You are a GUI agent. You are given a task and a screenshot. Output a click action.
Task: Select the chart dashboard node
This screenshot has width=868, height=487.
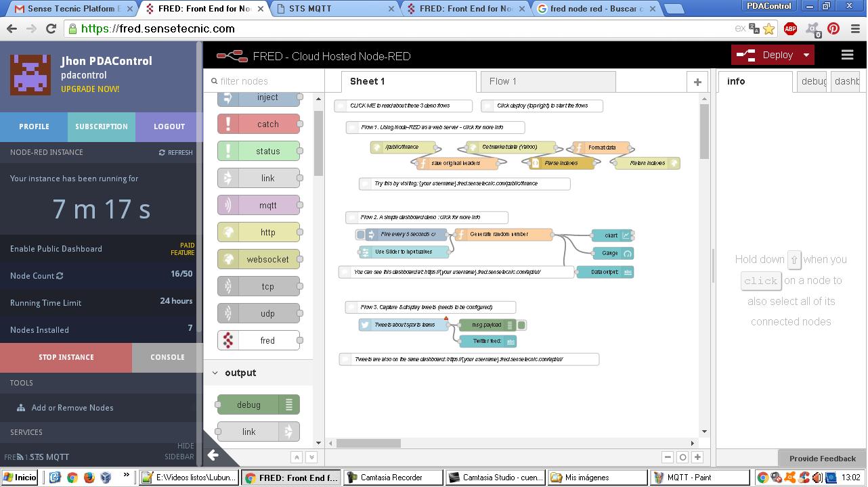612,235
